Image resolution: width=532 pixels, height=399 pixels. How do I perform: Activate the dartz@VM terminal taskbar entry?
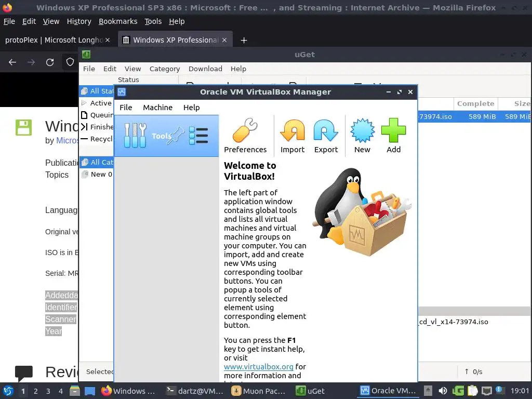195,391
